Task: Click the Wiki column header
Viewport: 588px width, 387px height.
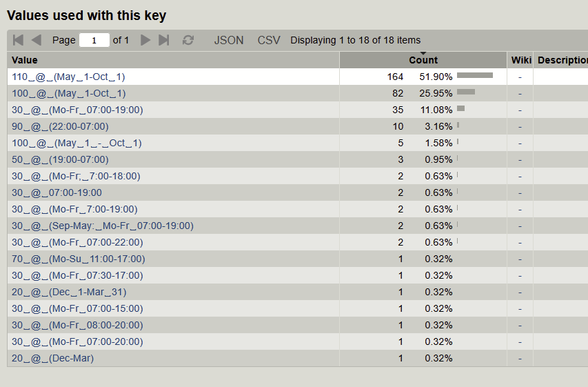Action: 521,60
